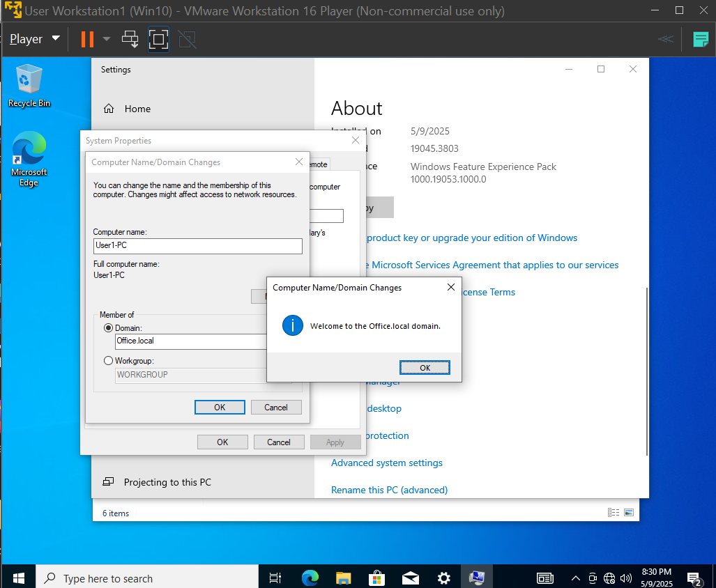Open product key or upgrade edition link
This screenshot has height=588, width=716.
click(472, 238)
